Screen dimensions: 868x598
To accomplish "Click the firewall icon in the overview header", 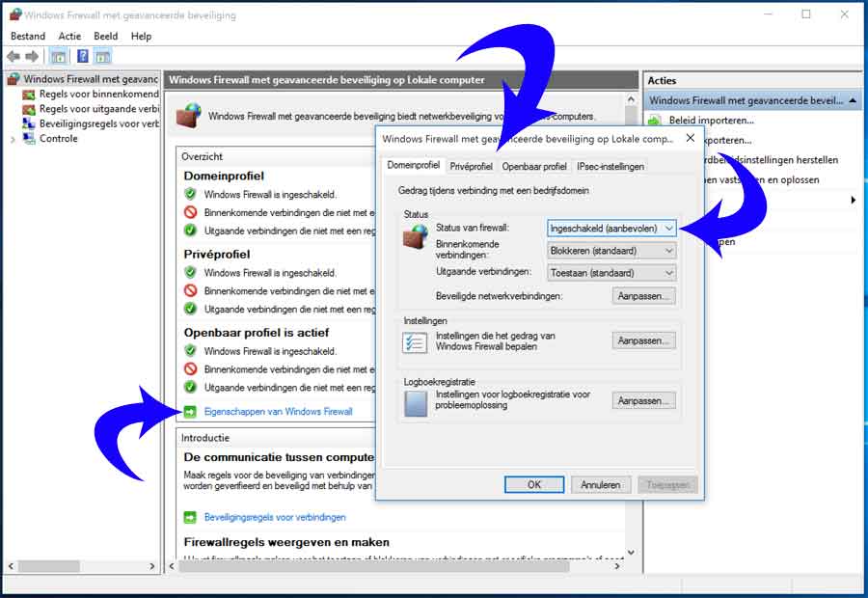I will point(189,115).
